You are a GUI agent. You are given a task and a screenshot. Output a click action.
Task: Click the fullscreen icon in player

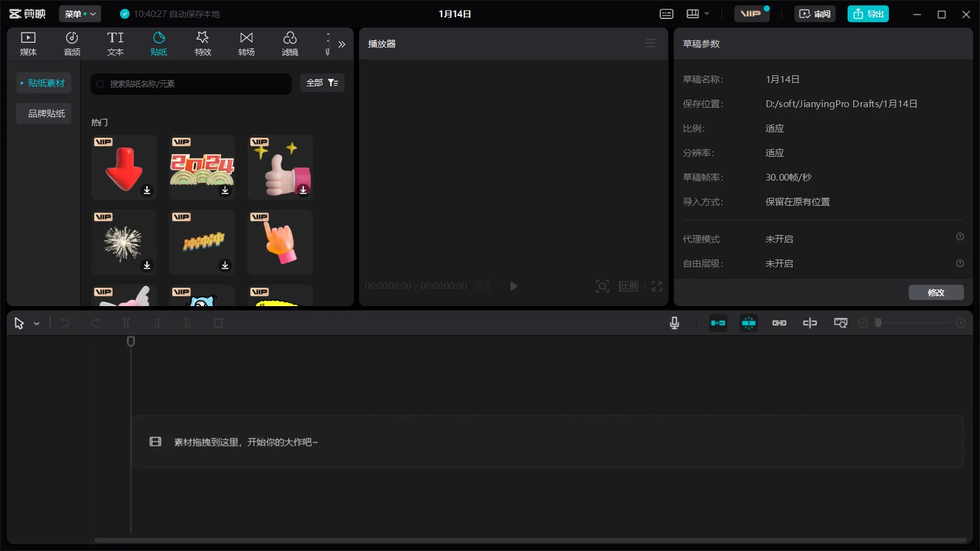pos(657,286)
